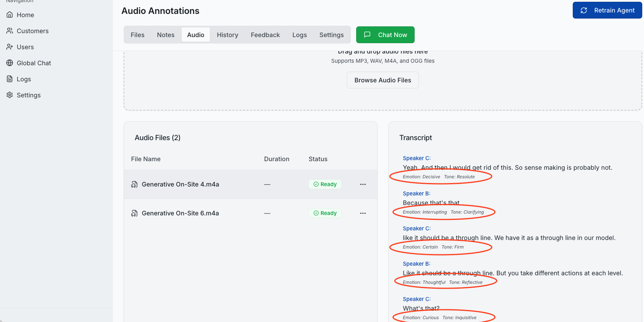Click the Transcript heading
Viewport: 644px width, 322px height.
tap(416, 138)
